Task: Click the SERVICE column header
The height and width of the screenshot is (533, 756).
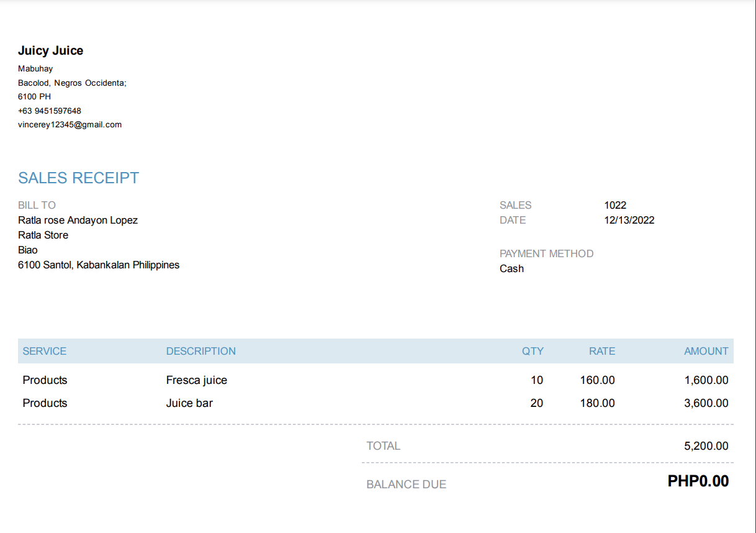Action: [x=44, y=352]
